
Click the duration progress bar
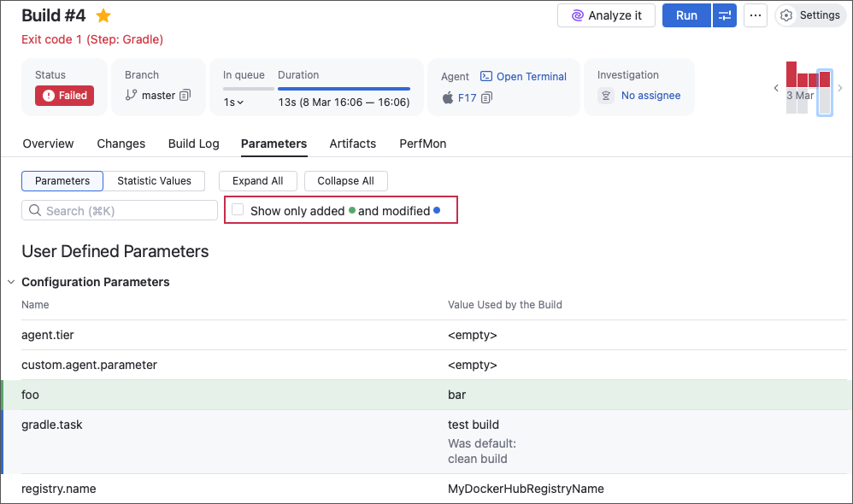(344, 89)
